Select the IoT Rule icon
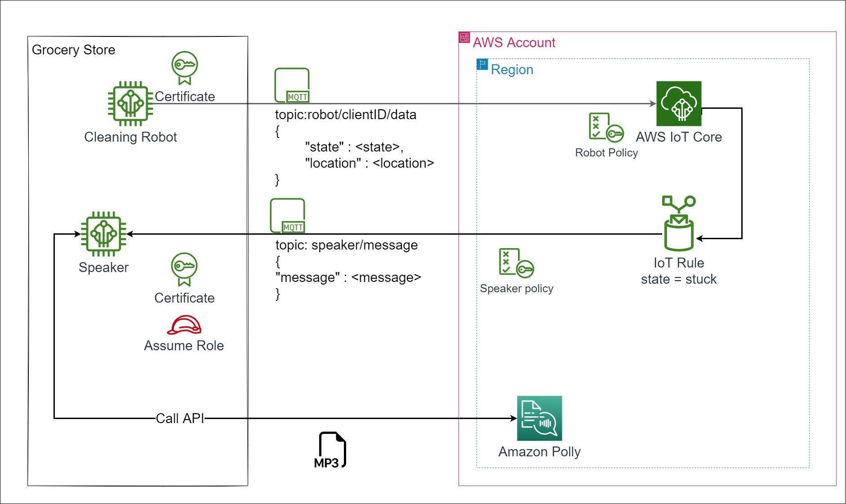Screen dimensions: 846x504 [679, 223]
